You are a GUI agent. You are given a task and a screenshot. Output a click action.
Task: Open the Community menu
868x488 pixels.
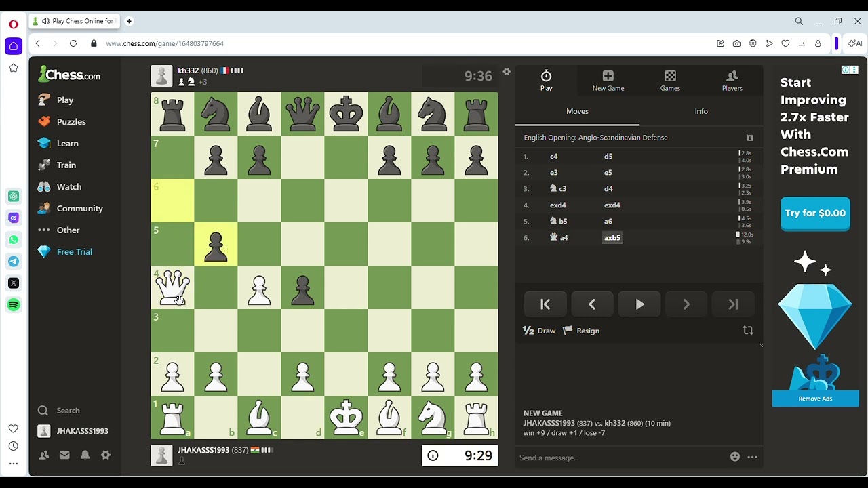[x=70, y=208]
